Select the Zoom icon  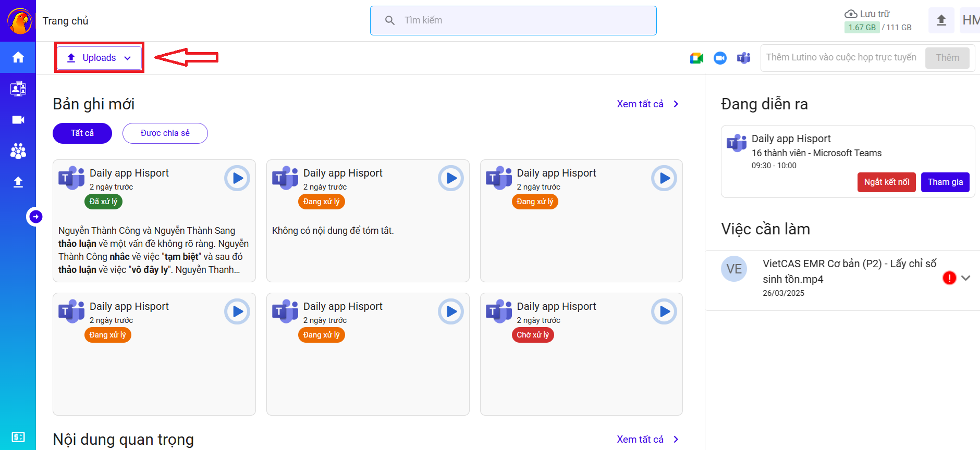[720, 58]
